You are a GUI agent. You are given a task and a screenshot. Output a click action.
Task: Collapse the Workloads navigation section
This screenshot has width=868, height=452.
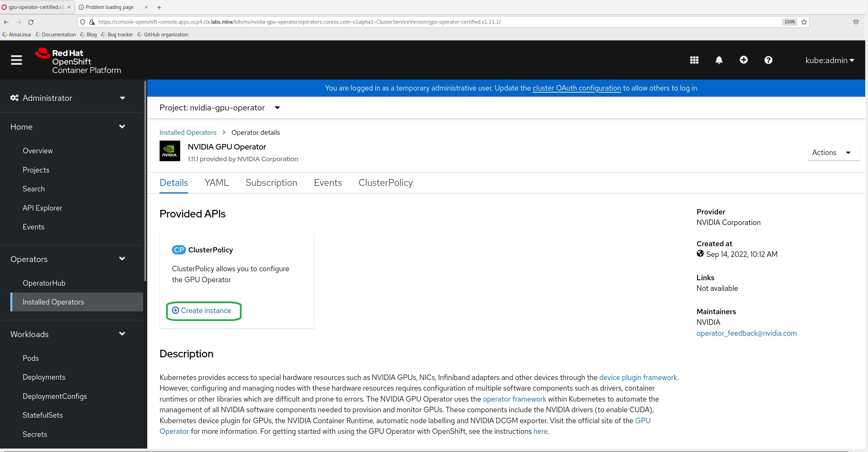pos(68,334)
